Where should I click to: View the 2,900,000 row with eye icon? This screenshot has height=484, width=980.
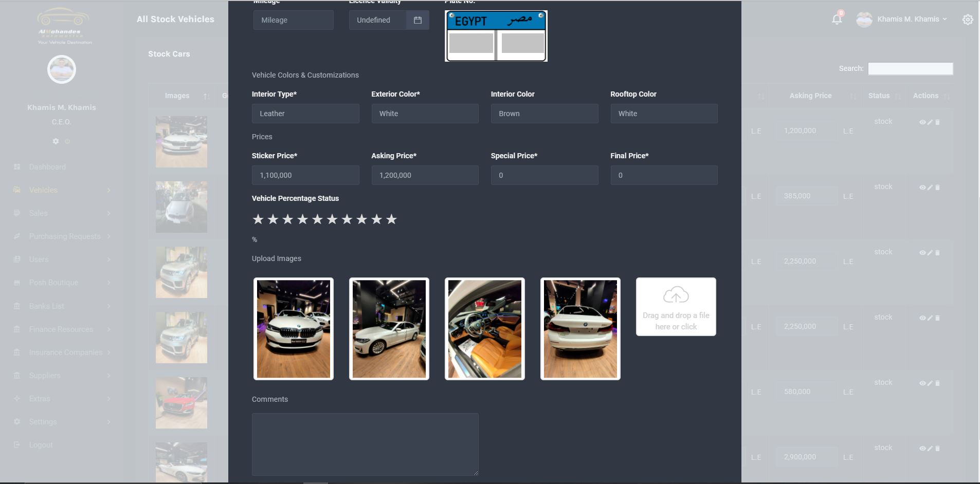[x=922, y=449]
